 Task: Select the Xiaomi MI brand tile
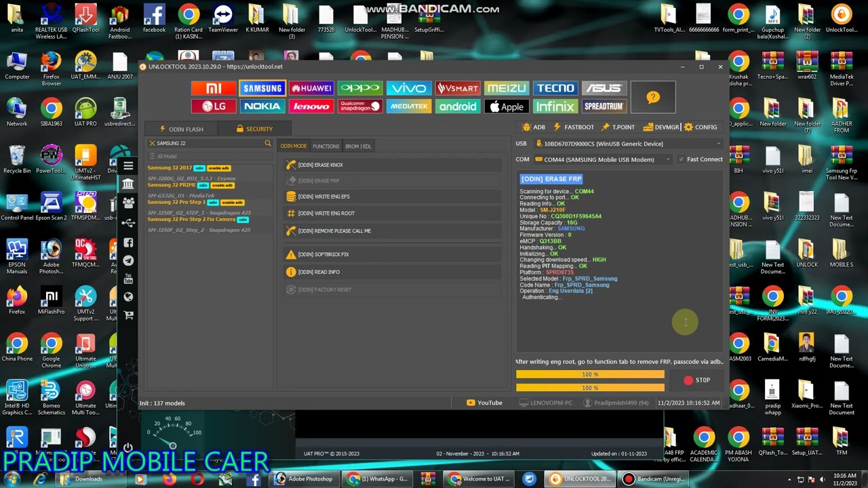pyautogui.click(x=214, y=88)
